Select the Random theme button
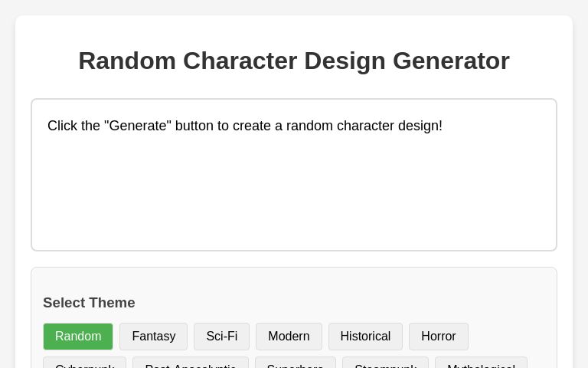This screenshot has width=588, height=368. tap(78, 337)
